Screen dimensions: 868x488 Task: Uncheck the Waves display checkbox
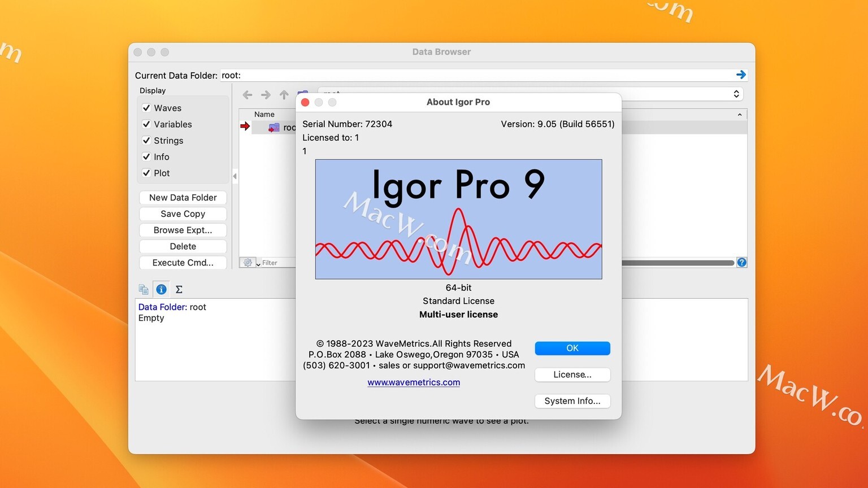[146, 108]
